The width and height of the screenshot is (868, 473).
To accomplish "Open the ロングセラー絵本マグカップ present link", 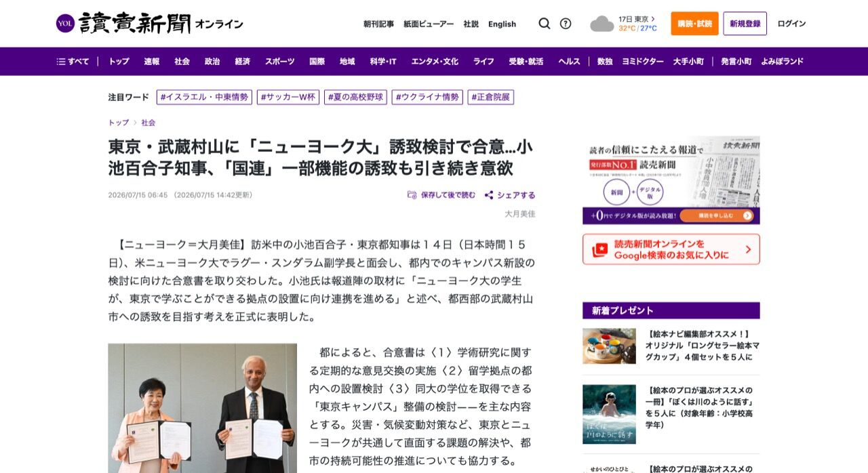I will point(703,346).
